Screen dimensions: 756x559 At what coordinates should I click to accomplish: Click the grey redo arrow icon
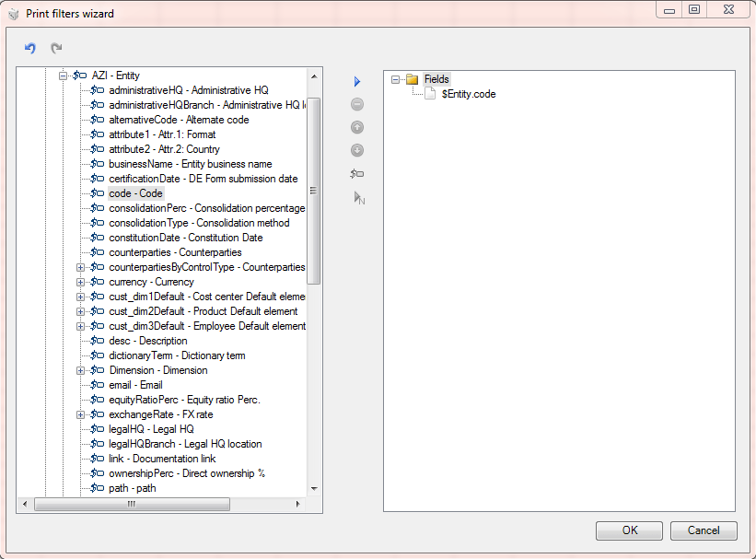[56, 48]
